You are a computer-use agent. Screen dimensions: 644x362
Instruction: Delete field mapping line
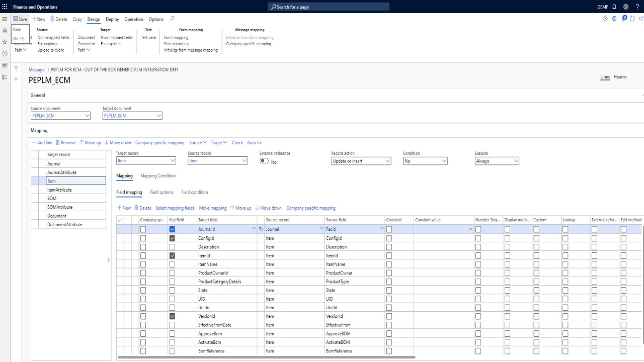click(x=142, y=208)
